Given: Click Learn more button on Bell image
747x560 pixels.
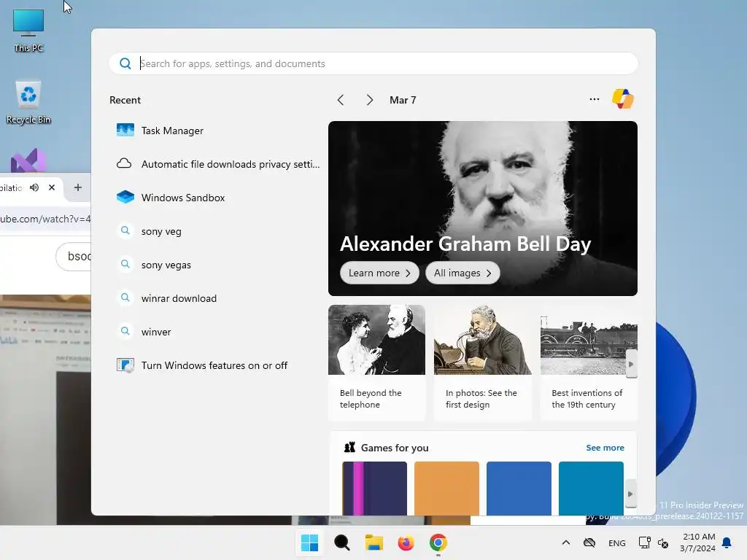Looking at the screenshot, I should tap(379, 273).
